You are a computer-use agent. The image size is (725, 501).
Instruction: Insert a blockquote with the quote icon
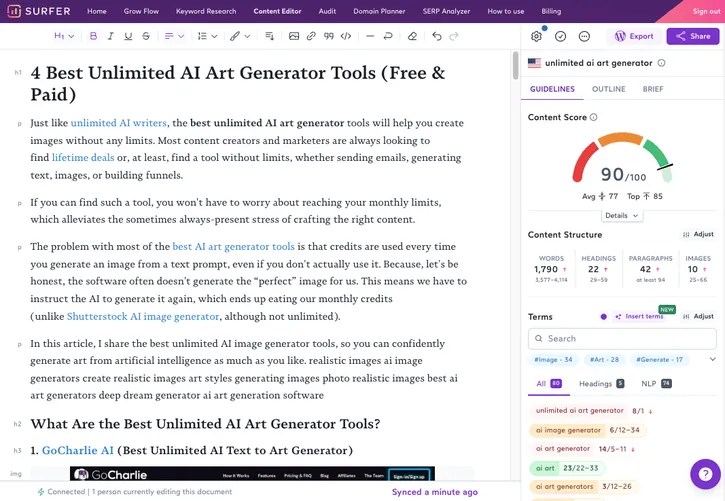(x=329, y=36)
